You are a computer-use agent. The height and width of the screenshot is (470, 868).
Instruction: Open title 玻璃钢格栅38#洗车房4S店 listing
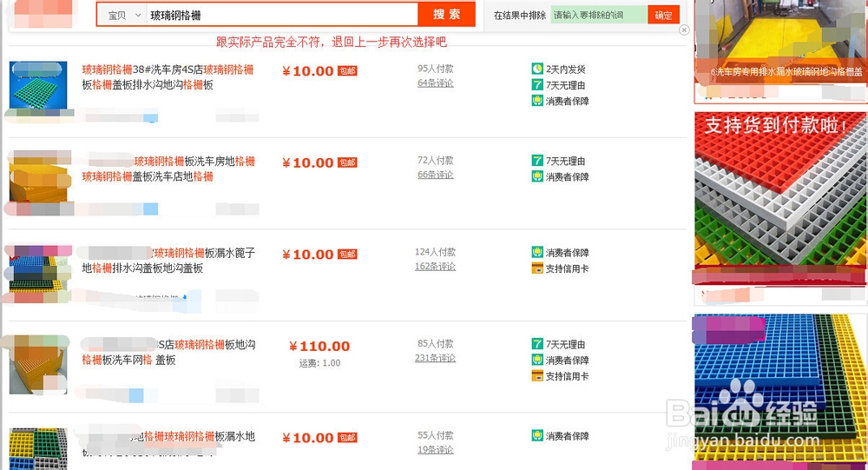pyautogui.click(x=168, y=77)
